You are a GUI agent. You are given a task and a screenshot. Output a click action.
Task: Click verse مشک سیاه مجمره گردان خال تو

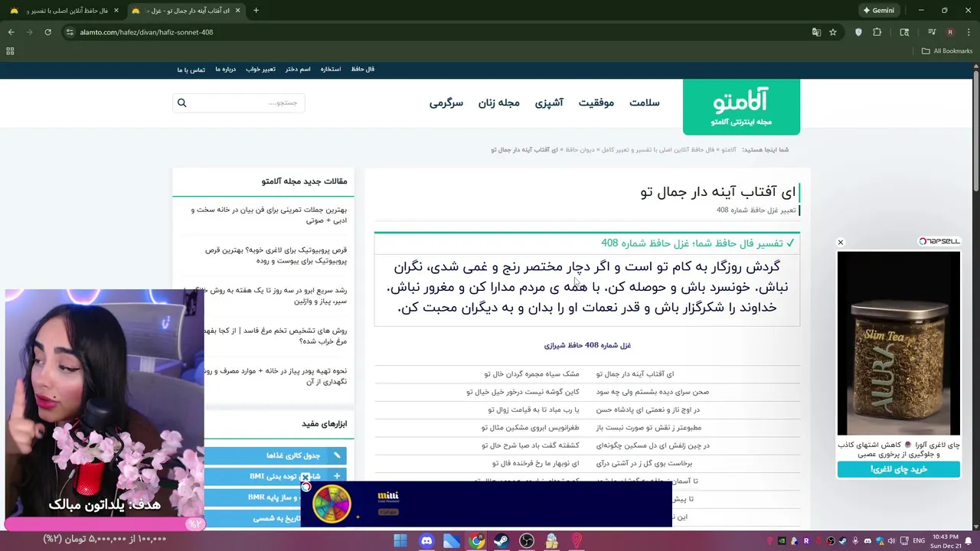click(x=531, y=373)
